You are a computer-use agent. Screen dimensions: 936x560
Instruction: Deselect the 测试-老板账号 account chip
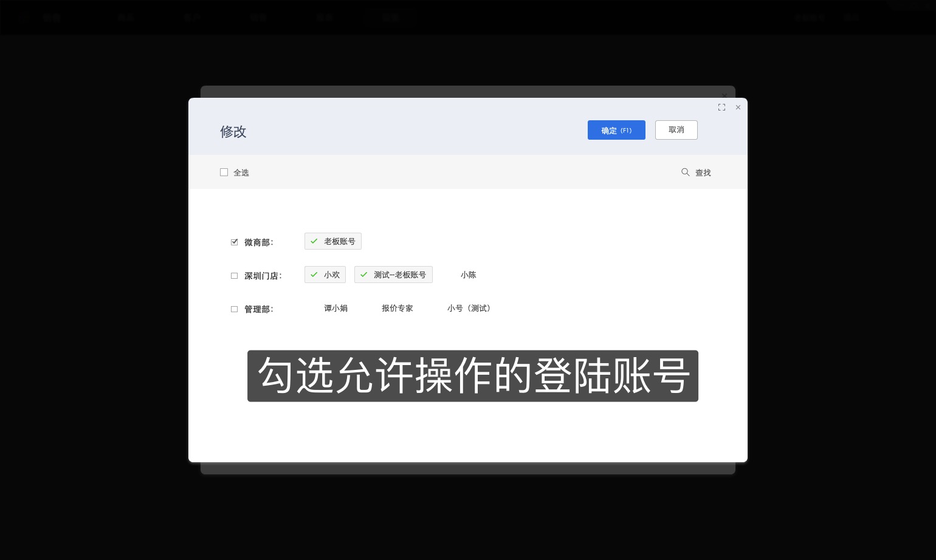pyautogui.click(x=393, y=275)
